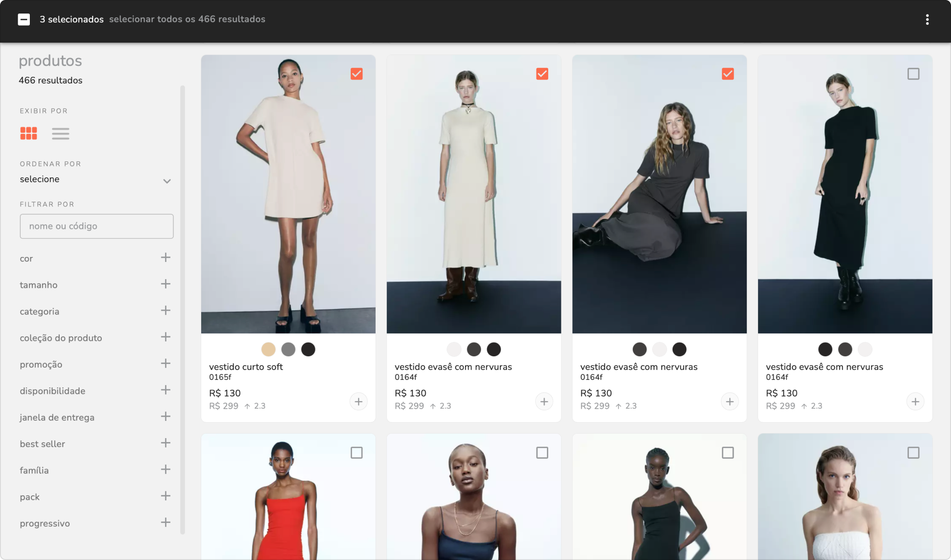
Task: Open the three-dot options menu
Action: (927, 19)
